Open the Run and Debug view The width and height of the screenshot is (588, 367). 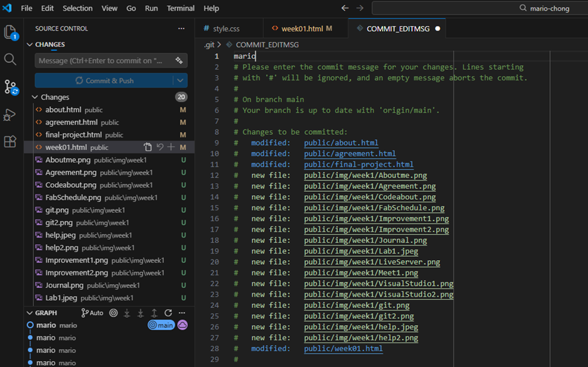[x=10, y=114]
